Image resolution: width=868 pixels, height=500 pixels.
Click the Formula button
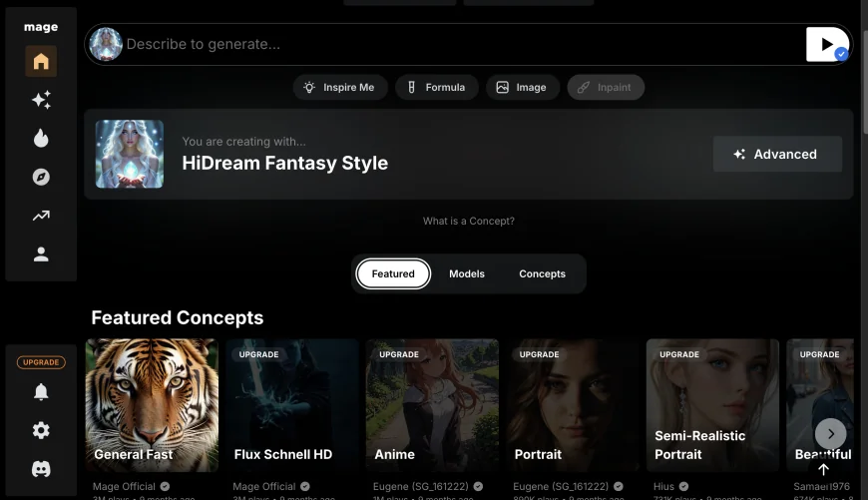pos(436,88)
